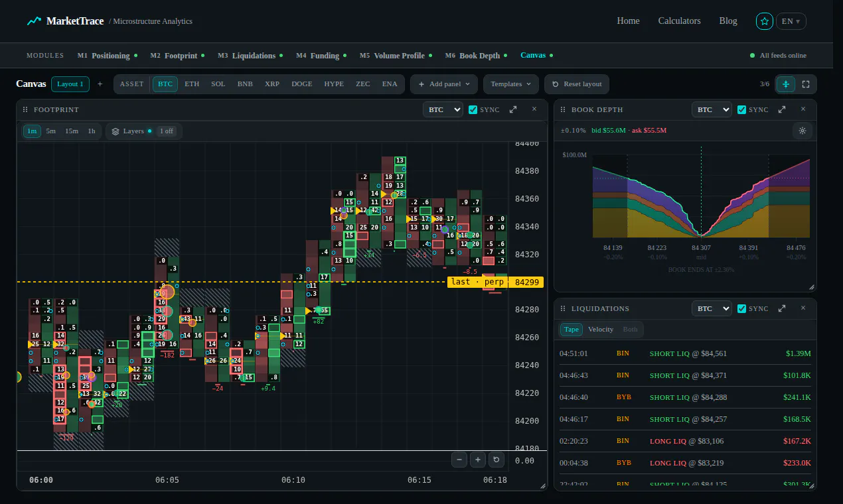Screen dimensions: 843x504
Task: Enter fullscreen canvas mode icon
Action: pos(806,84)
